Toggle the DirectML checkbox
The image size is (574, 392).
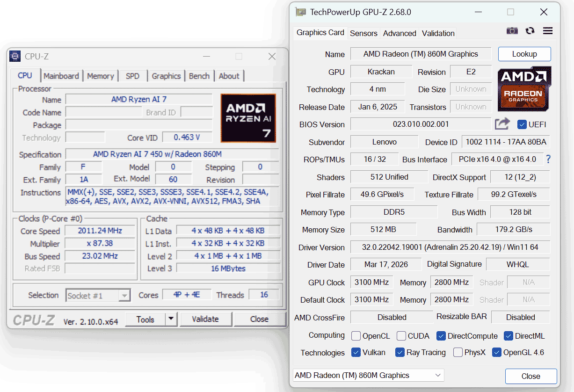pyautogui.click(x=509, y=336)
